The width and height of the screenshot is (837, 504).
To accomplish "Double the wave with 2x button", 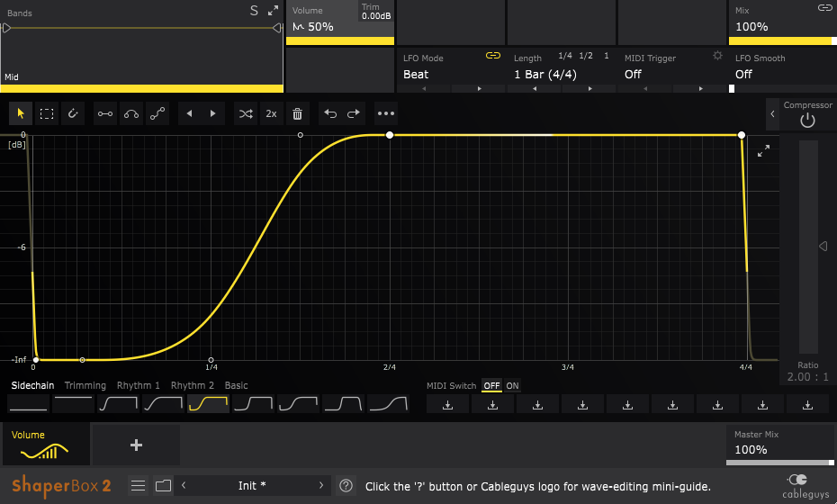I will point(271,113).
